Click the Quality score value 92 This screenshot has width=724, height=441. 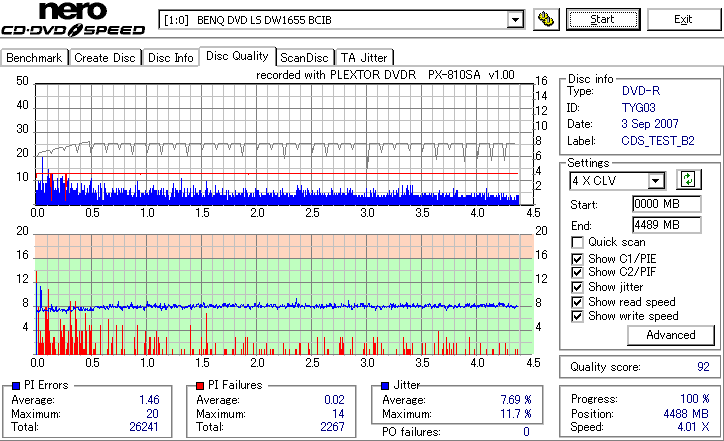coord(703,367)
